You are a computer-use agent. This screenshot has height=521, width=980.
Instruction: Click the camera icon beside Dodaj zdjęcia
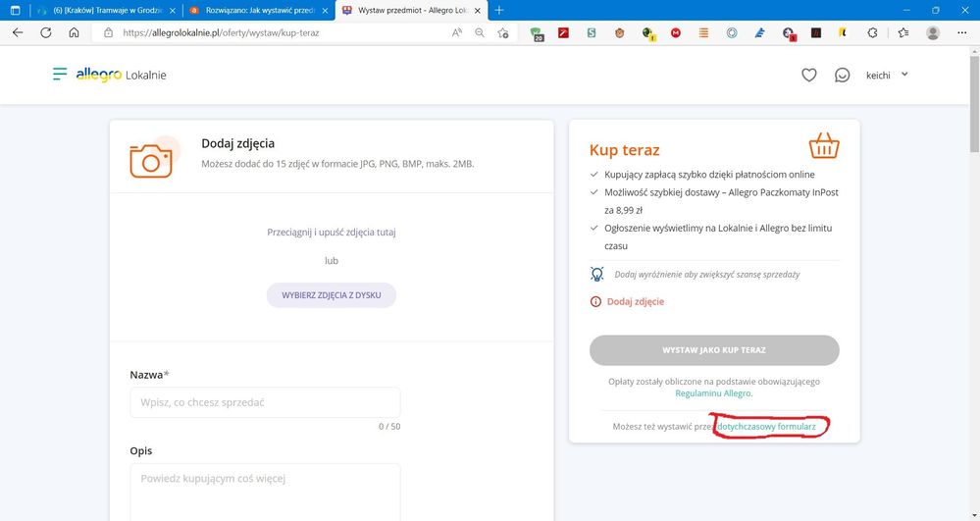click(x=151, y=160)
